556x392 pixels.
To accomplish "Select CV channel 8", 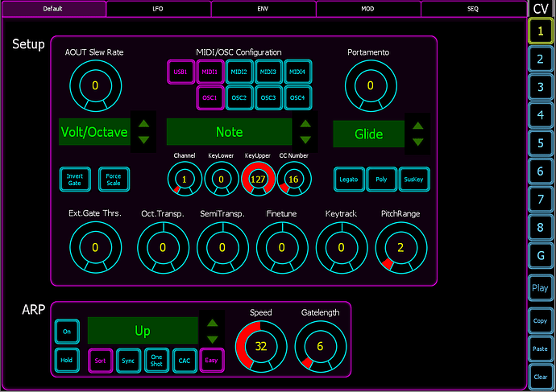I will (x=541, y=227).
